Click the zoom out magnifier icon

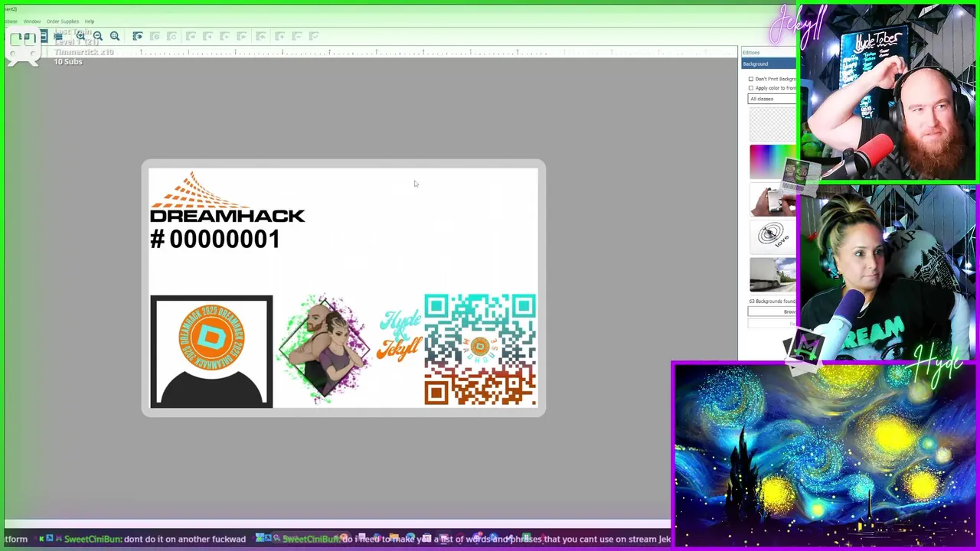click(97, 36)
